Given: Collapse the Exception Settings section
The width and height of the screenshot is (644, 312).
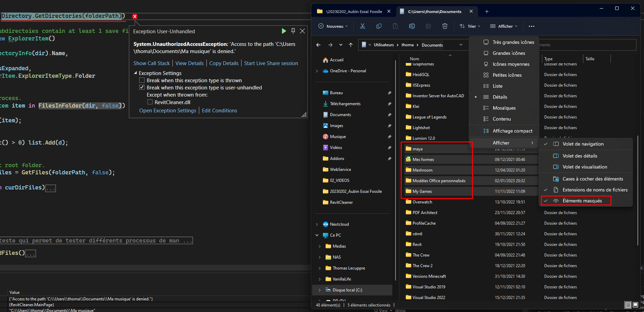Looking at the screenshot, I should (x=135, y=73).
